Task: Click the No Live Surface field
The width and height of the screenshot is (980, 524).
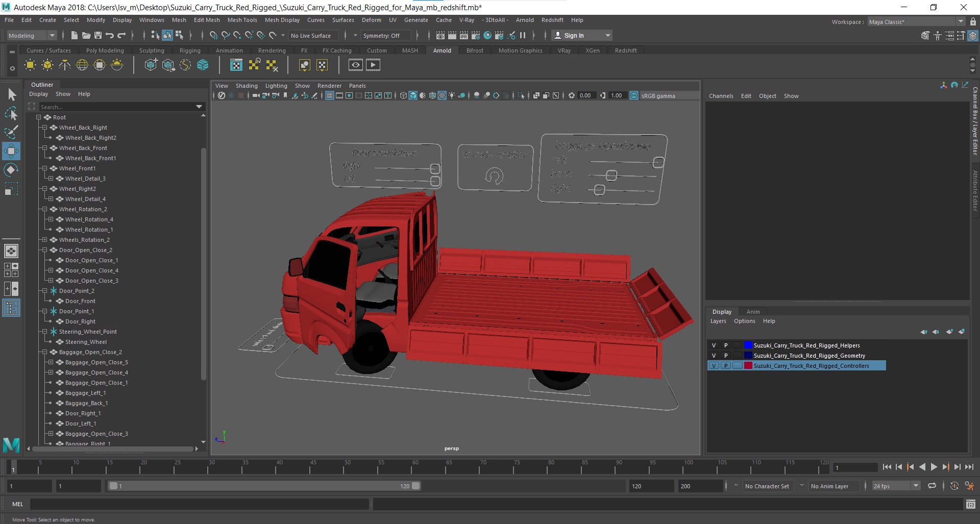Action: click(313, 35)
